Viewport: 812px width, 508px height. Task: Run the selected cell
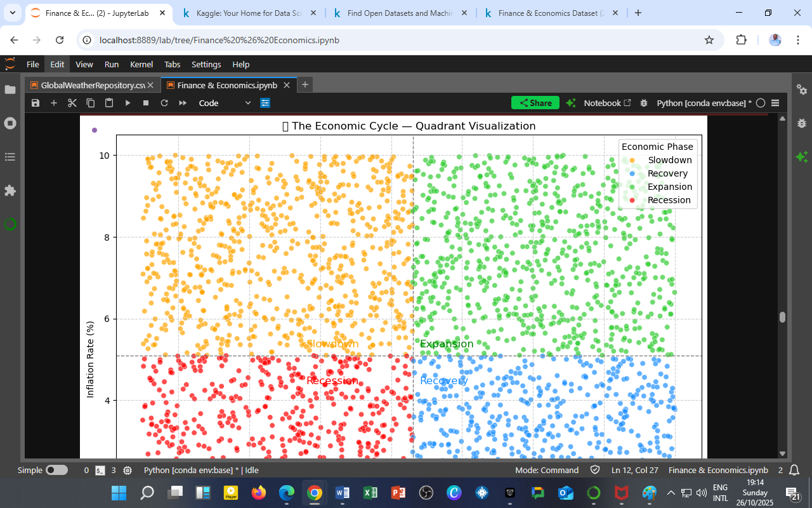(x=128, y=103)
